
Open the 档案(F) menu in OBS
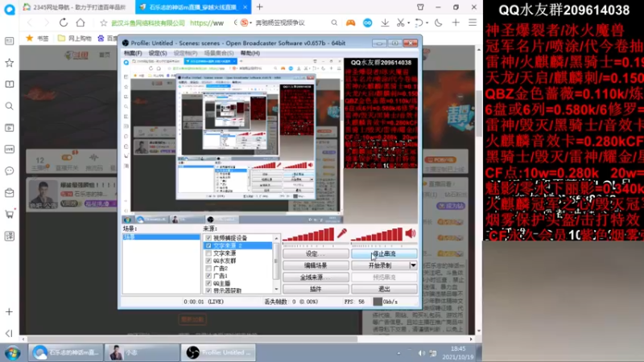pyautogui.click(x=133, y=53)
